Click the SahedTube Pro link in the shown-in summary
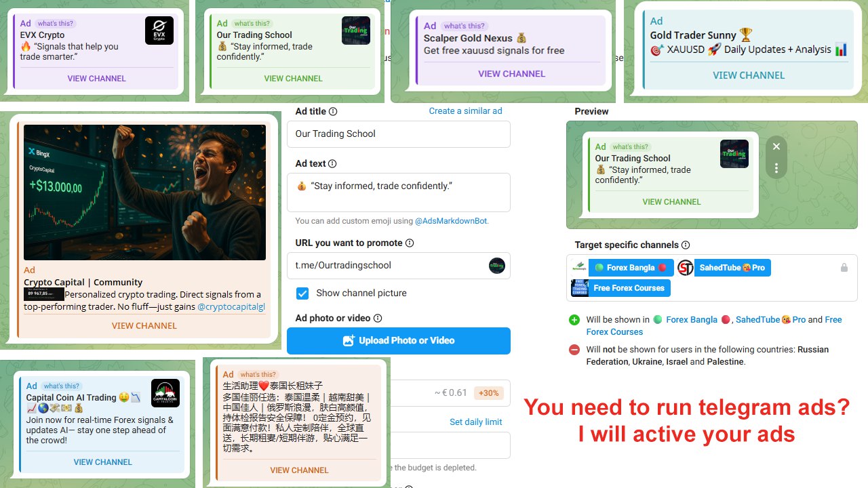The width and height of the screenshot is (868, 488). (771, 320)
